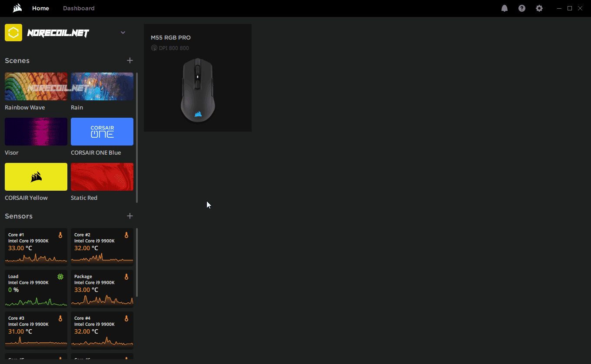The width and height of the screenshot is (591, 364).
Task: Click the DPI target icon on M55 card
Action: click(x=154, y=48)
